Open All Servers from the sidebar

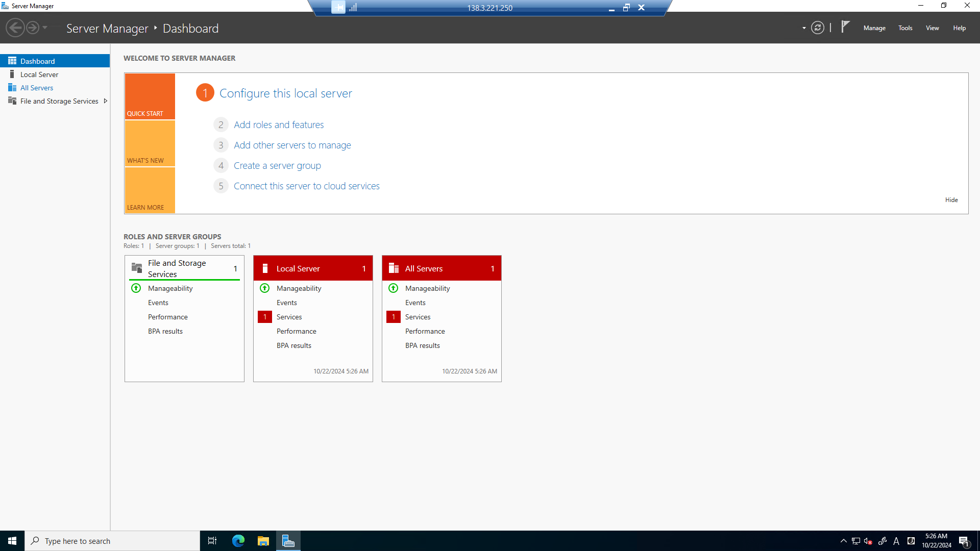pyautogui.click(x=36, y=87)
